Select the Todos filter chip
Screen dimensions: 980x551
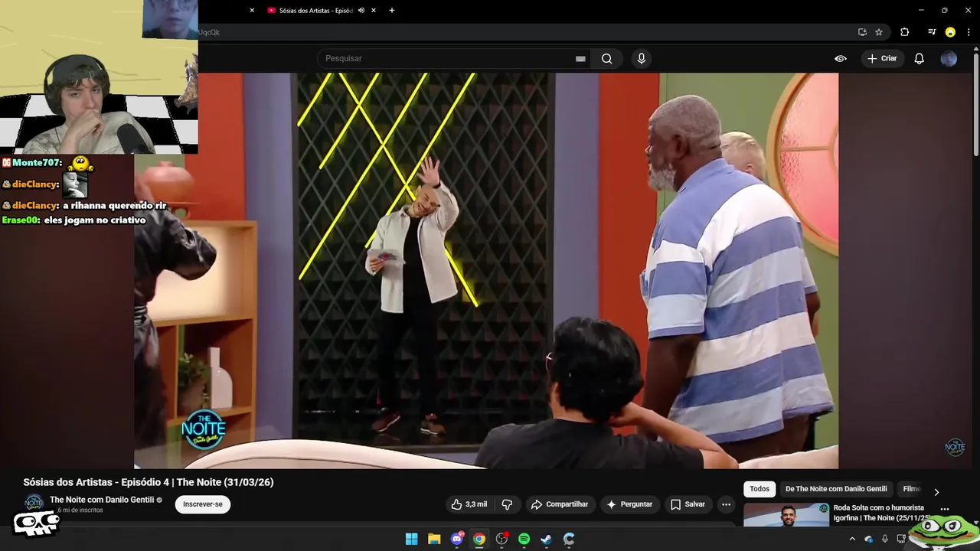click(759, 489)
